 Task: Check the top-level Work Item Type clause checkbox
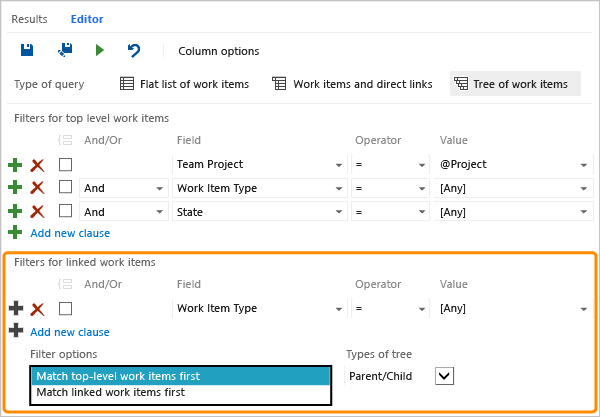(65, 187)
